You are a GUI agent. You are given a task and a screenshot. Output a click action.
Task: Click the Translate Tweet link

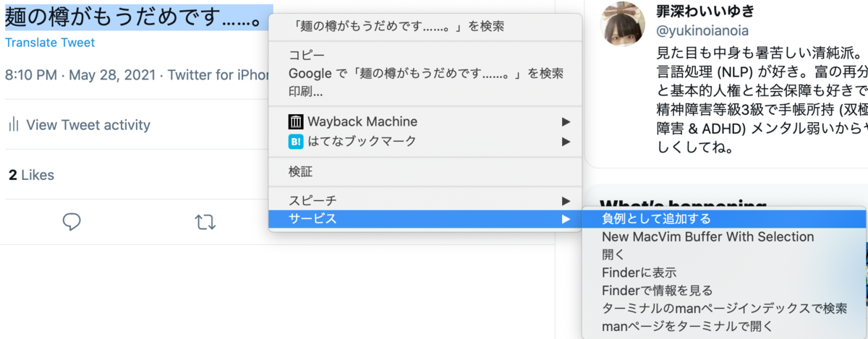[x=50, y=43]
